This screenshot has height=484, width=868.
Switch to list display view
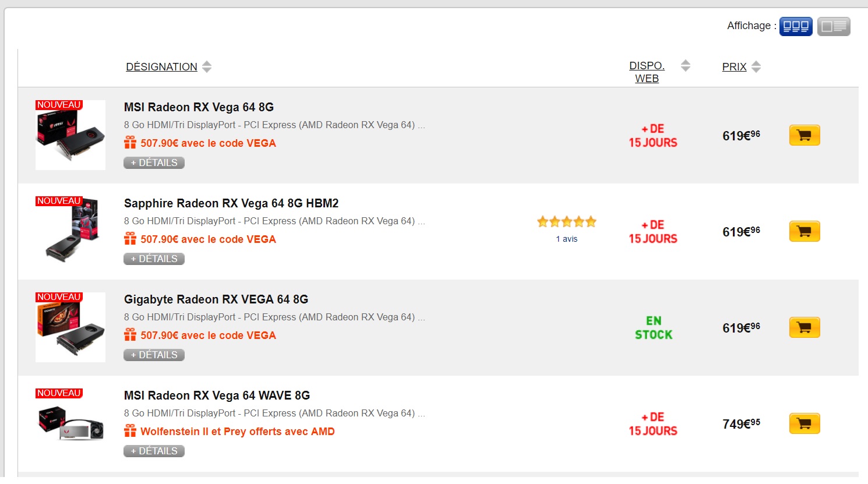coord(834,26)
